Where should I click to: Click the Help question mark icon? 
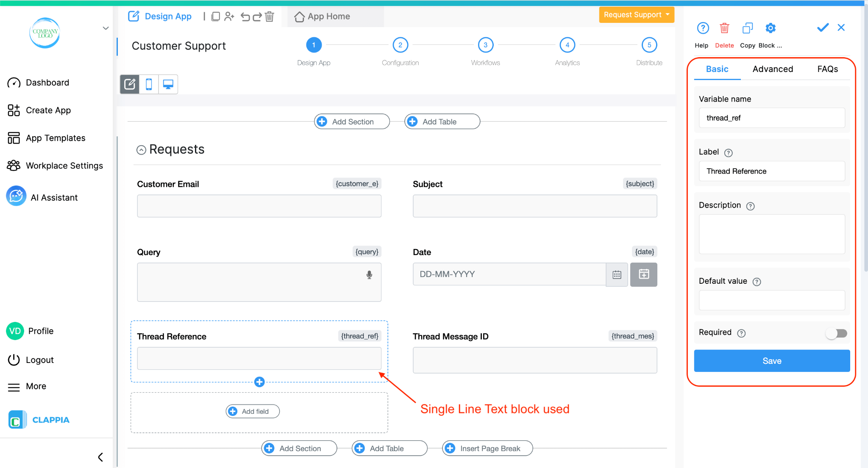tap(703, 28)
